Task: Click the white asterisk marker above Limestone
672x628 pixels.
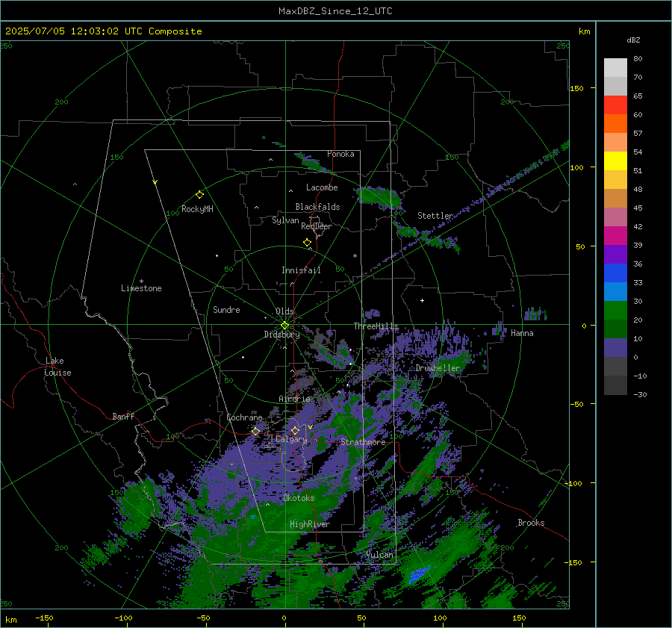Action: pyautogui.click(x=141, y=282)
